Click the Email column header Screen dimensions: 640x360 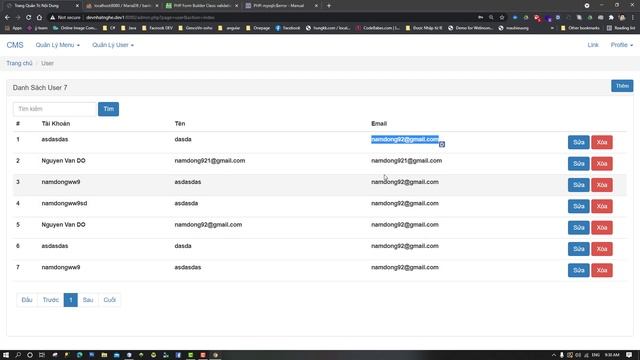[x=379, y=124]
